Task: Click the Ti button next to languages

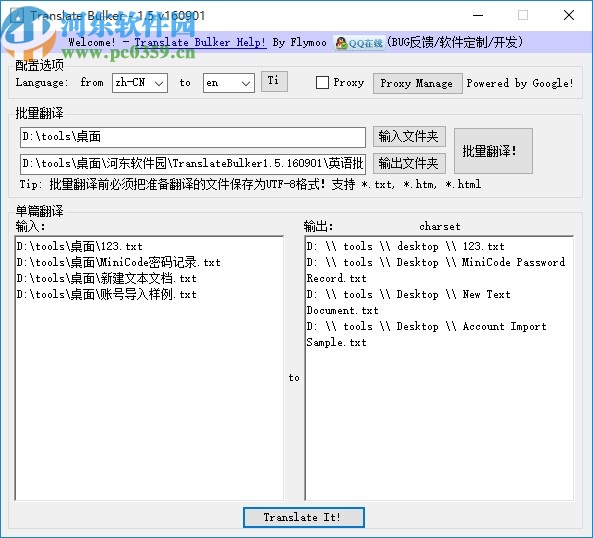Action: [x=274, y=81]
